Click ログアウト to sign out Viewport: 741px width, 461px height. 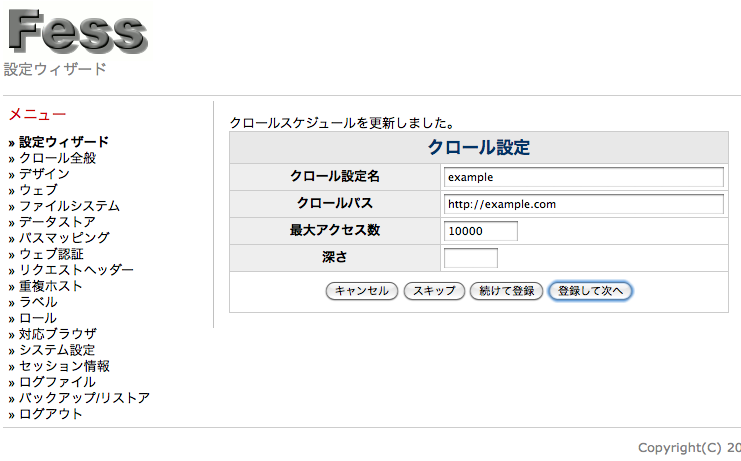coord(51,414)
